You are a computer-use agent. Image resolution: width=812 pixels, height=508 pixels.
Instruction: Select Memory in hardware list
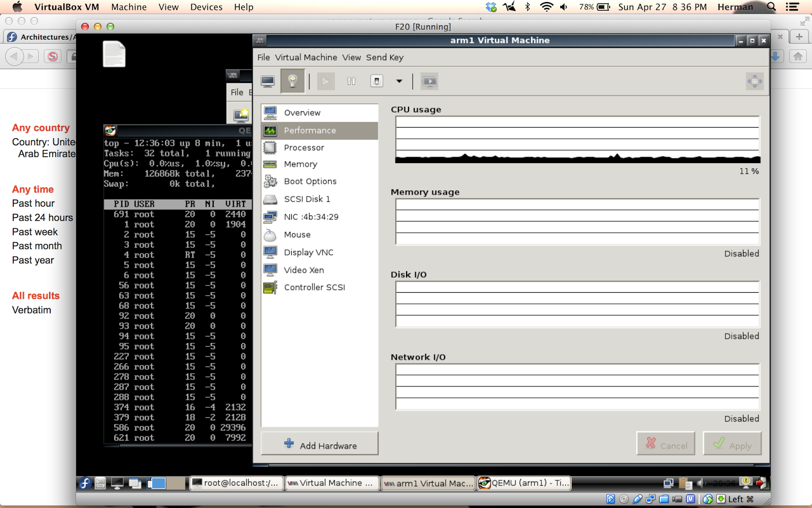point(320,165)
